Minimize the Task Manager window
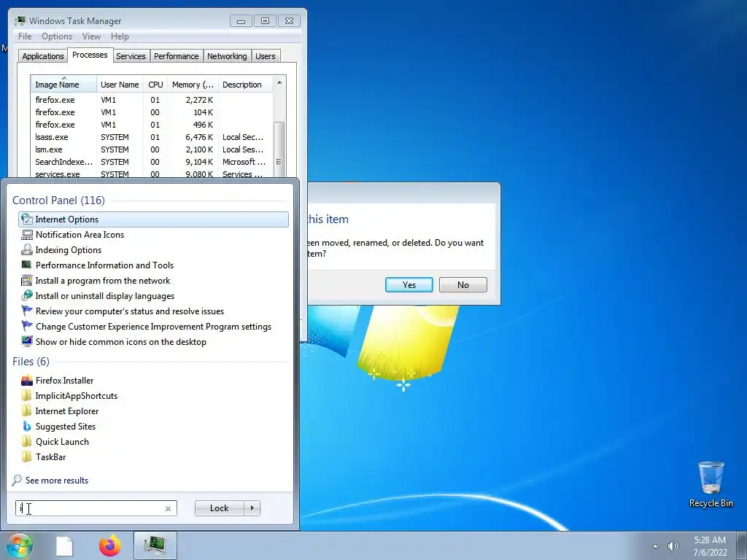The image size is (747, 560). [x=241, y=21]
